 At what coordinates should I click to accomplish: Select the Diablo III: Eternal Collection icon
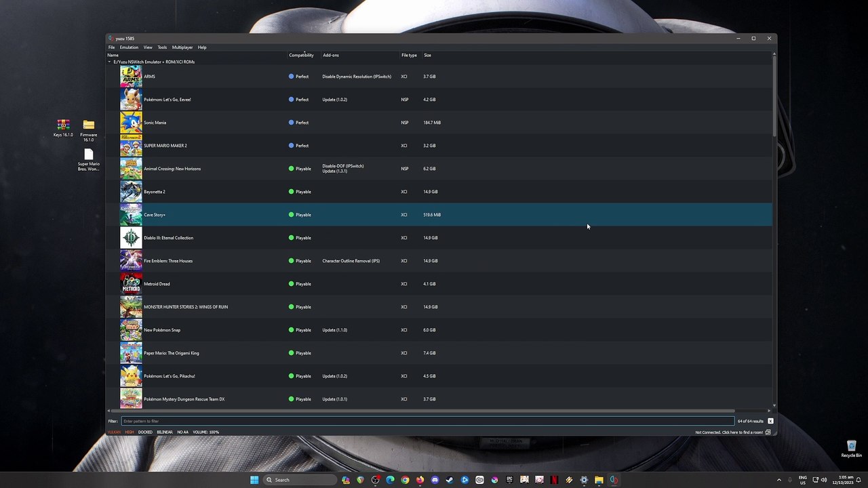click(x=131, y=238)
